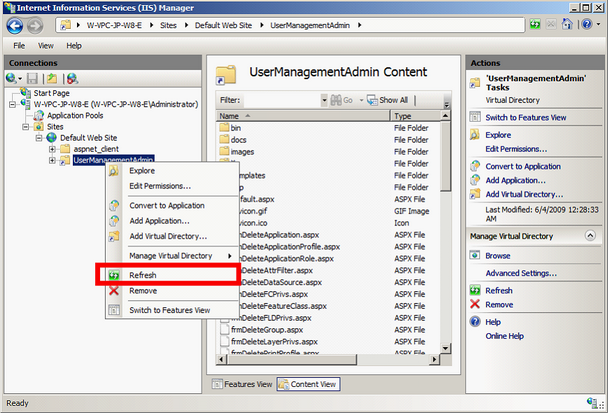The width and height of the screenshot is (608, 413).
Task: Switch to the Content View tab
Action: 308,384
